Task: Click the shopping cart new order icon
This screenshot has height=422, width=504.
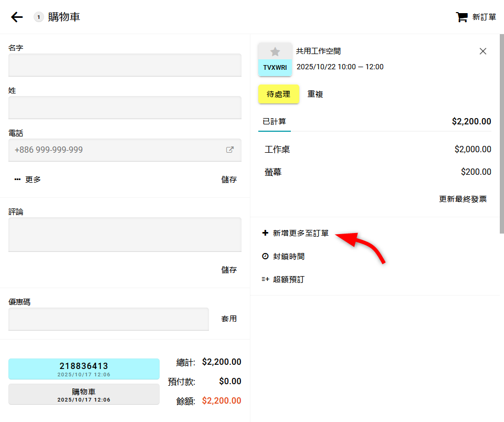Action: [461, 17]
